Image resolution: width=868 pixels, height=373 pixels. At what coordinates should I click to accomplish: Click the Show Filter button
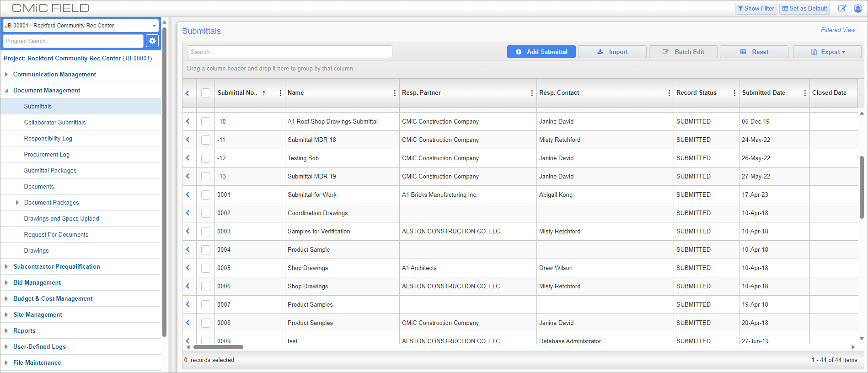[x=756, y=8]
